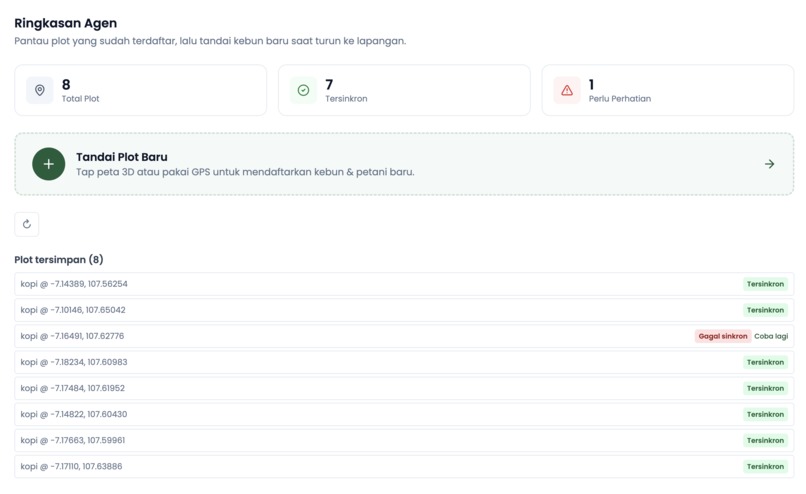Click the Coba lagi retry link
This screenshot has height=494, width=806.
771,336
